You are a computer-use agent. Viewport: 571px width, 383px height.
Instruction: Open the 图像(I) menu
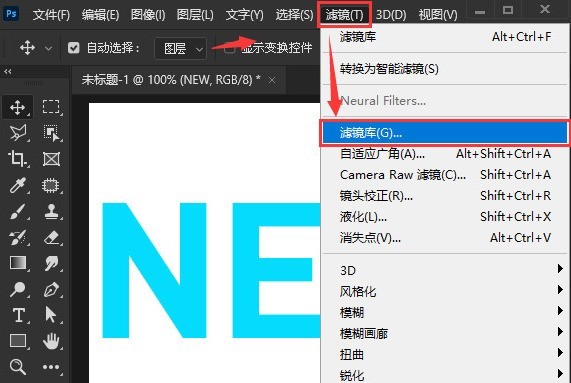pyautogui.click(x=148, y=15)
